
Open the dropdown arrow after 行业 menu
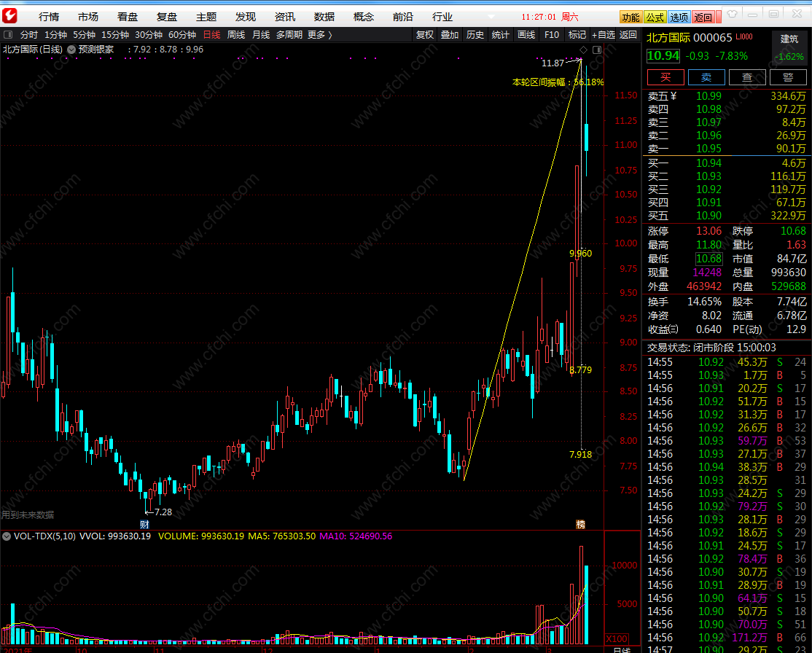click(x=491, y=17)
